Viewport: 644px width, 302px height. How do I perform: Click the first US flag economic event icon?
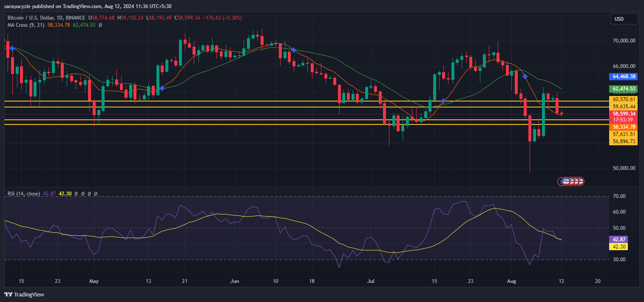pos(566,181)
